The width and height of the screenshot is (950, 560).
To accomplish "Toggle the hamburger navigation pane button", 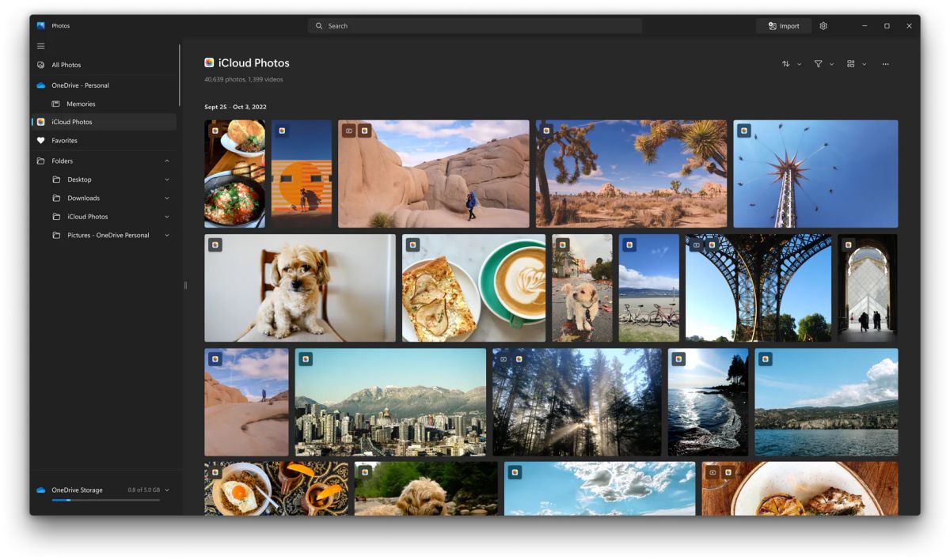I will [40, 46].
